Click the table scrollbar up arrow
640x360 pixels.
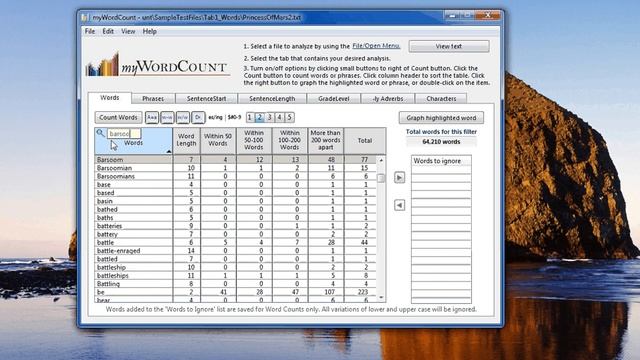[x=381, y=160]
